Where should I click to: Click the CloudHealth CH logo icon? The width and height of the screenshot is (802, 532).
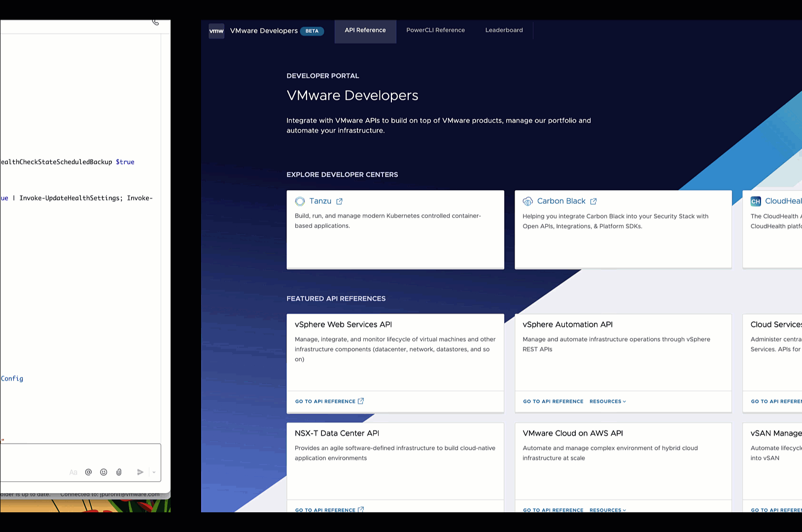click(756, 201)
